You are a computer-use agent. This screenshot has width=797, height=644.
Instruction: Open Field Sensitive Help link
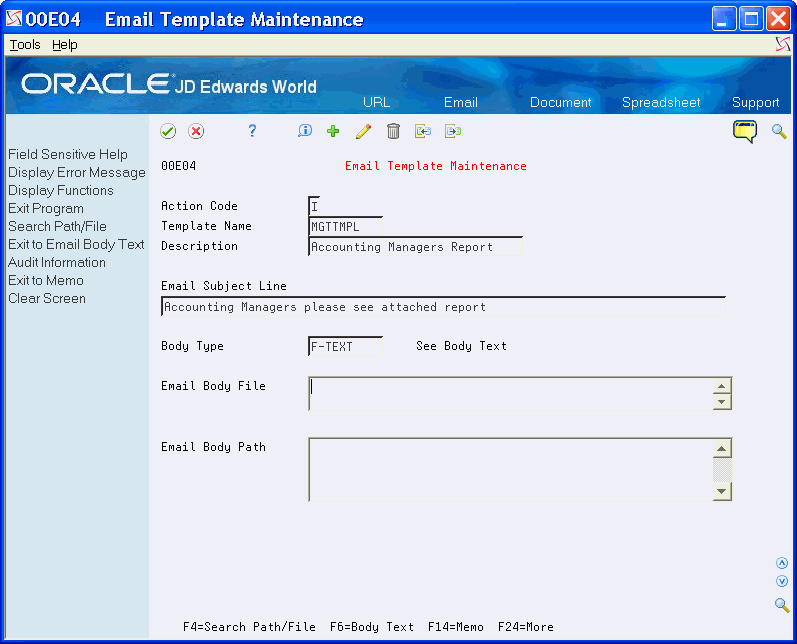pyautogui.click(x=68, y=154)
